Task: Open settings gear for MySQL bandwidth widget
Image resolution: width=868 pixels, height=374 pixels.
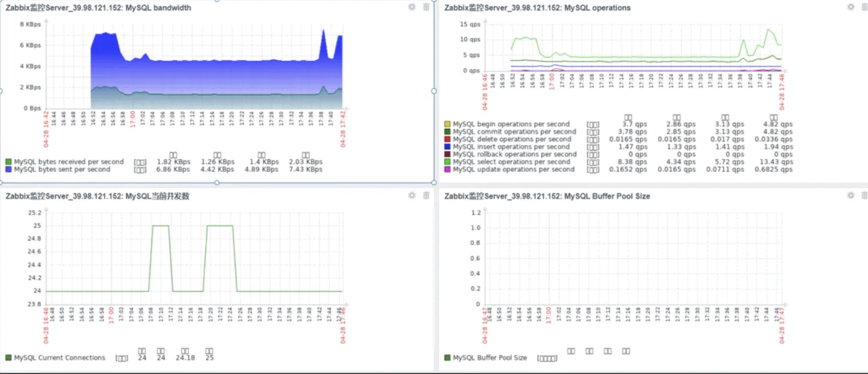Action: click(412, 7)
